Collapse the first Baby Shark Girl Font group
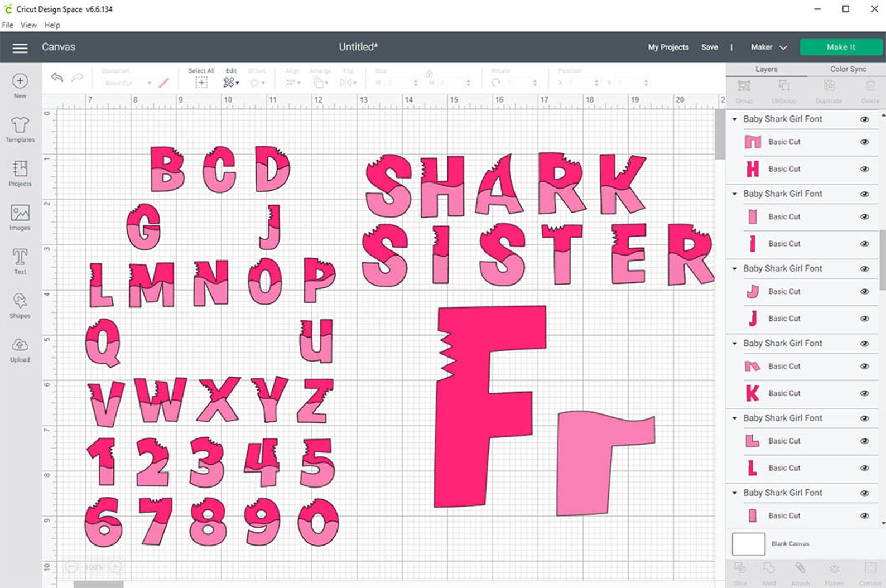The width and height of the screenshot is (886, 588). coord(735,119)
